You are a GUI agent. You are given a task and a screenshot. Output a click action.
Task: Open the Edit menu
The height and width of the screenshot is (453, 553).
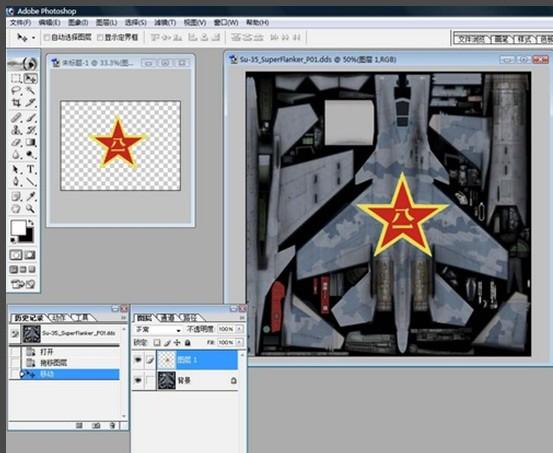click(49, 23)
